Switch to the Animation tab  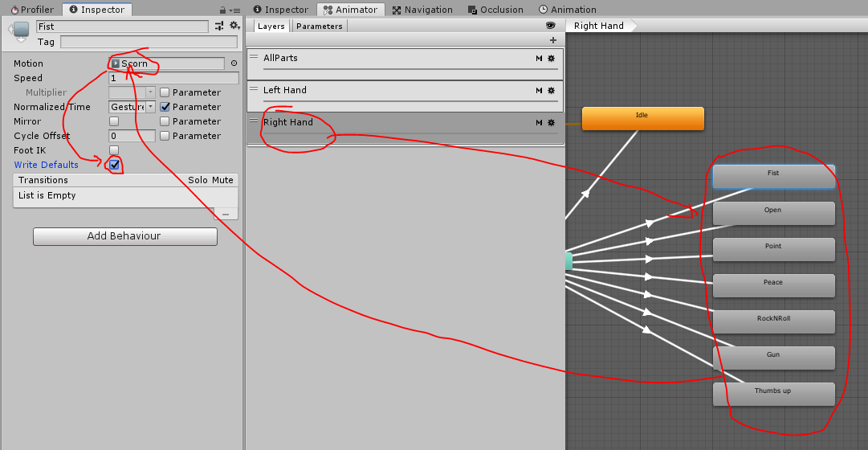[x=568, y=10]
